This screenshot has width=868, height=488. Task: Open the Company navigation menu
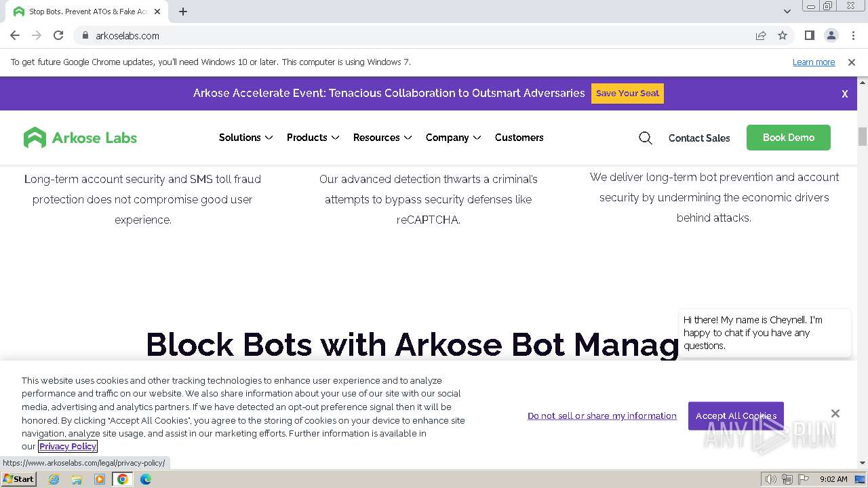point(453,138)
